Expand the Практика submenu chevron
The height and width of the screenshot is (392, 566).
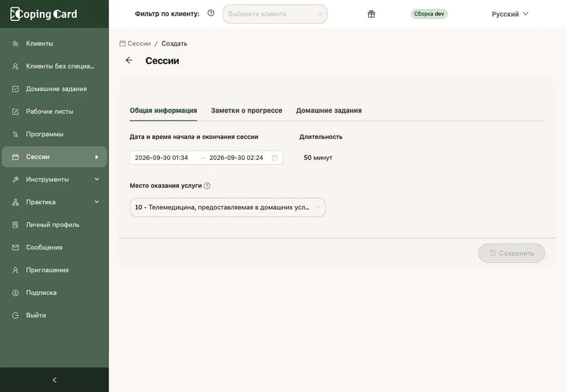(96, 202)
